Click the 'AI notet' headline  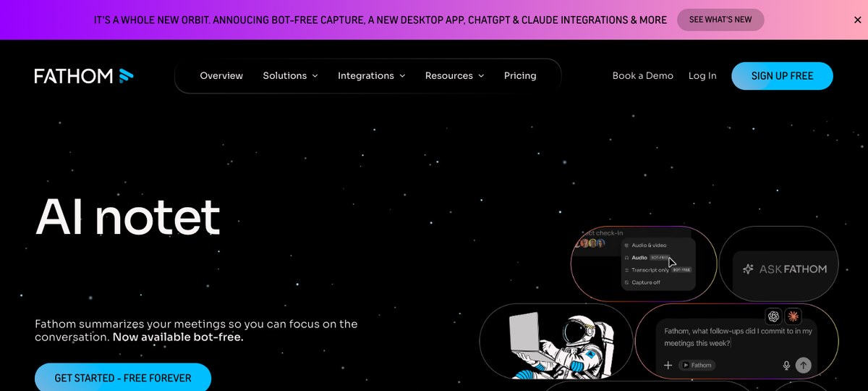click(127, 216)
